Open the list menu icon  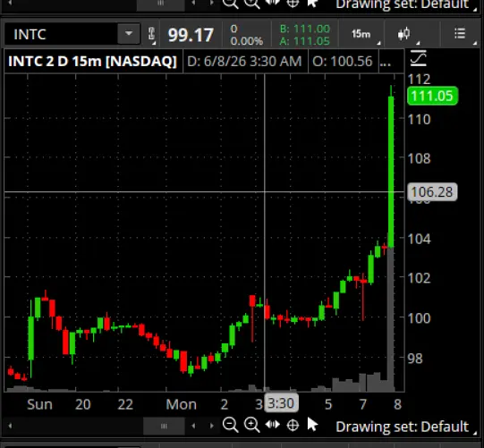coord(460,33)
